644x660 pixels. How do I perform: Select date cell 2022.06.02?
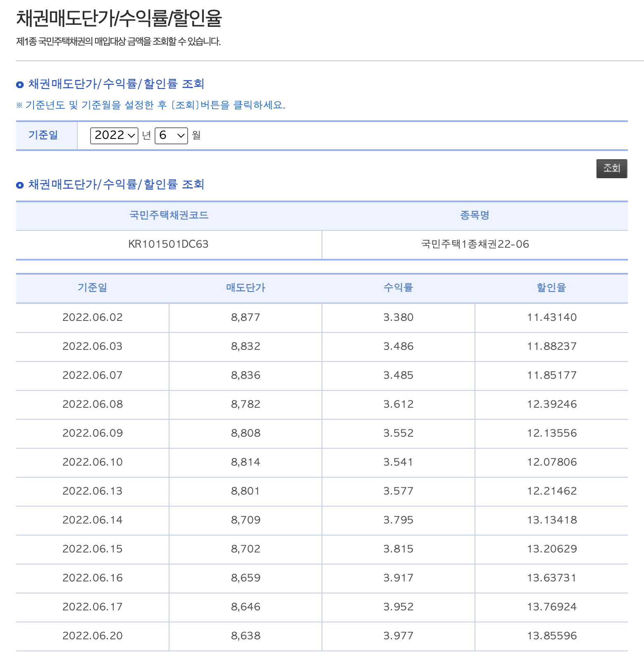93,318
